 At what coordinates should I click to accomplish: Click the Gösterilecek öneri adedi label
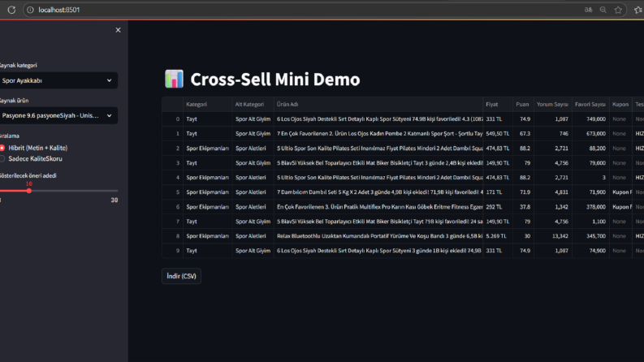pos(28,175)
